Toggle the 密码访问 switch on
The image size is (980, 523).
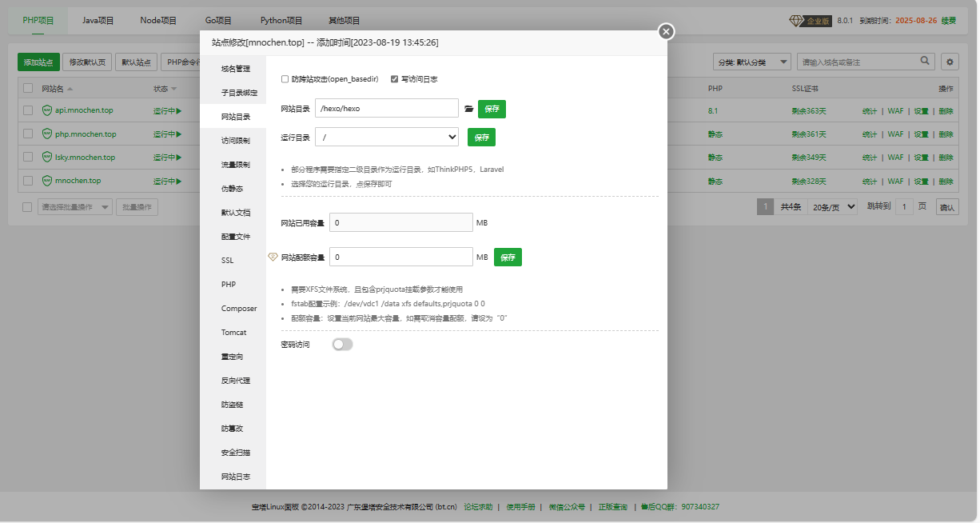342,344
